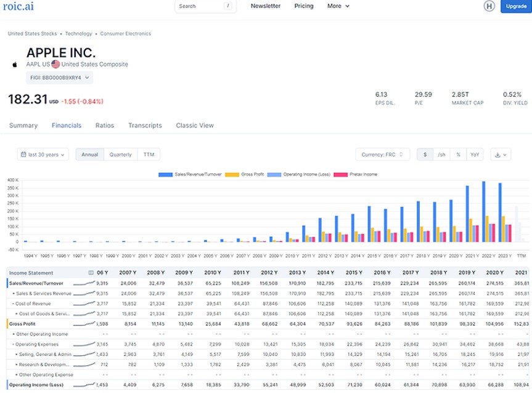The image size is (532, 393).
Task: Expand the More menu in header
Action: (x=338, y=6)
